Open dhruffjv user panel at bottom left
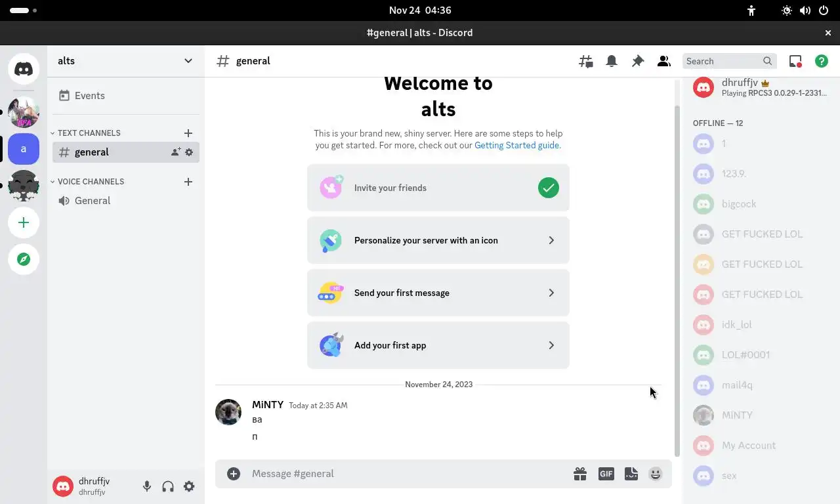Screen dimensions: 840x504 coord(93,486)
